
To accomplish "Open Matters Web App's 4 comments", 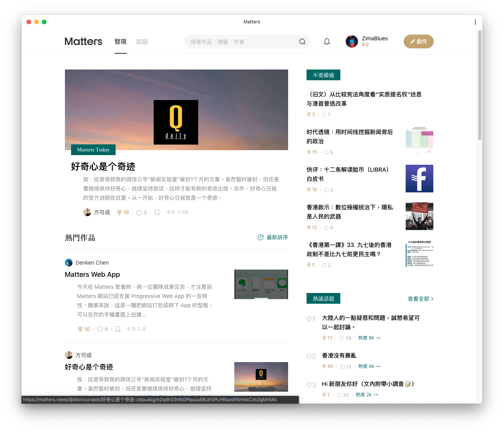I will pos(100,329).
